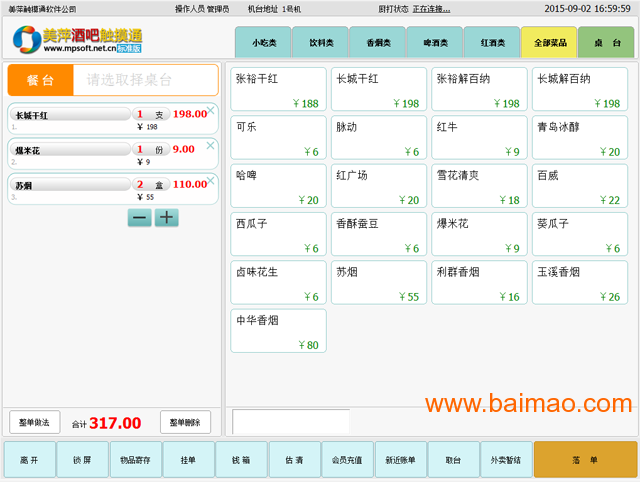
Task: Increase quantity with the plus button
Action: pyautogui.click(x=166, y=218)
